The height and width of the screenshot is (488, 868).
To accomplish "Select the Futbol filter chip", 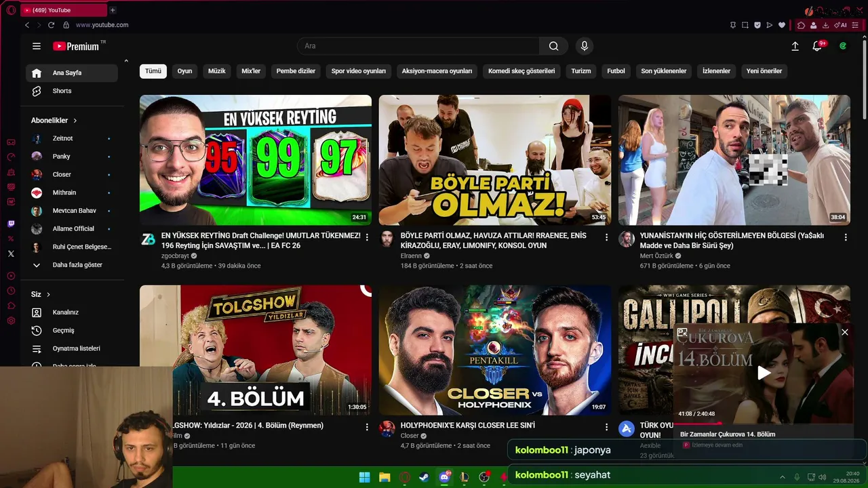I will [x=616, y=71].
